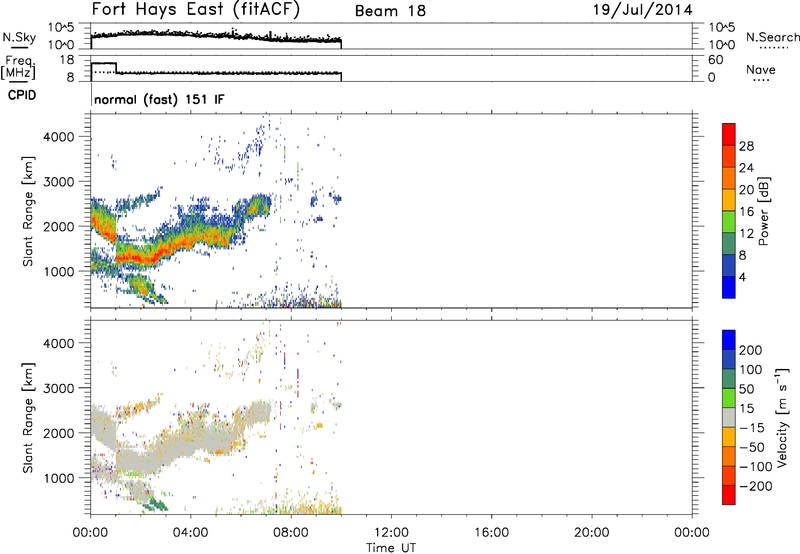
Task: Click the '3000' tick on Velocity panel axis
Action: tap(59, 388)
